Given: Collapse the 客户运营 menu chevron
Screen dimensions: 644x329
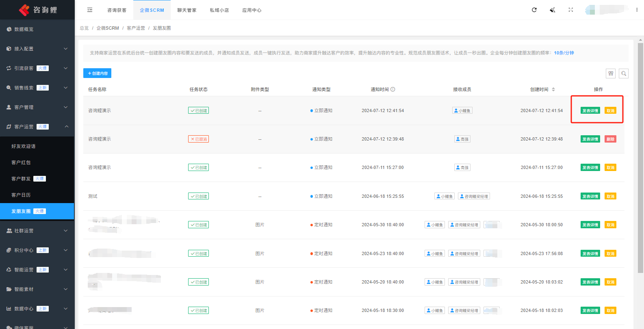Looking at the screenshot, I should tap(67, 127).
